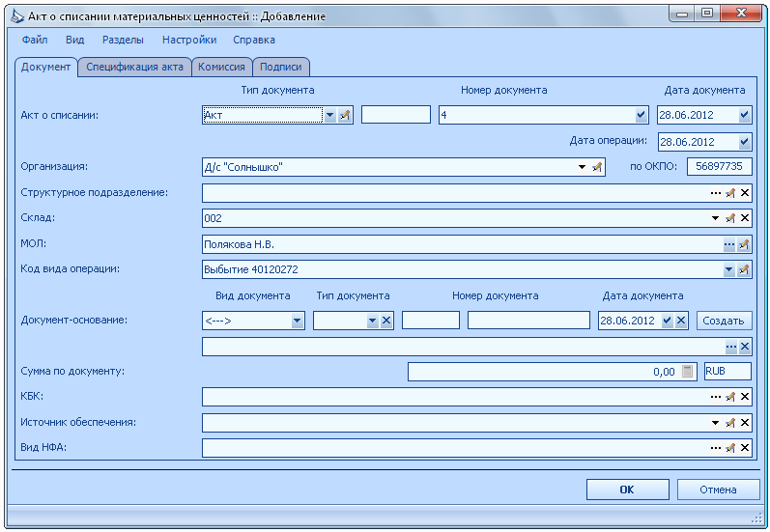The height and width of the screenshot is (532, 770).
Task: Open Вид документа <---> dropdown
Action: [x=298, y=321]
